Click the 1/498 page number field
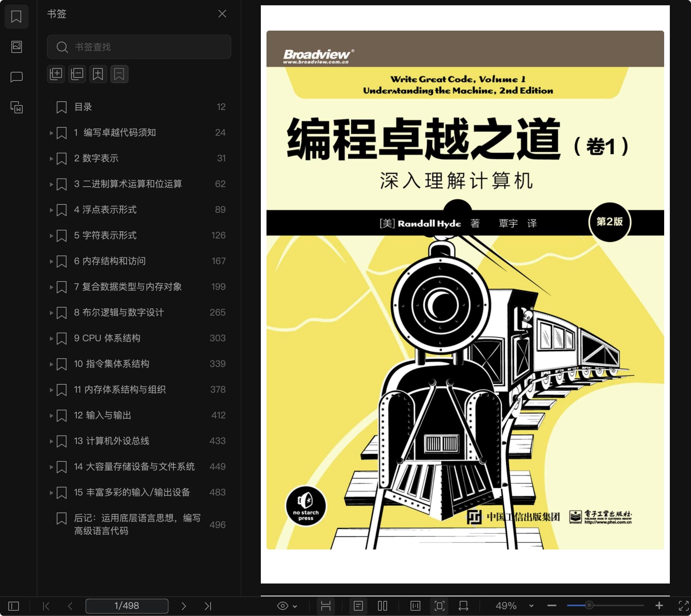 coord(127,606)
